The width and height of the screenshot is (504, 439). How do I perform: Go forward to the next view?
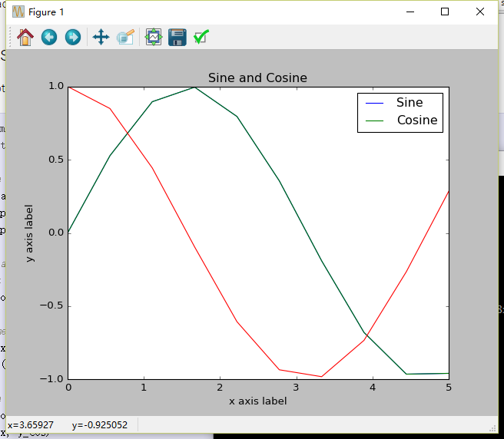[73, 38]
